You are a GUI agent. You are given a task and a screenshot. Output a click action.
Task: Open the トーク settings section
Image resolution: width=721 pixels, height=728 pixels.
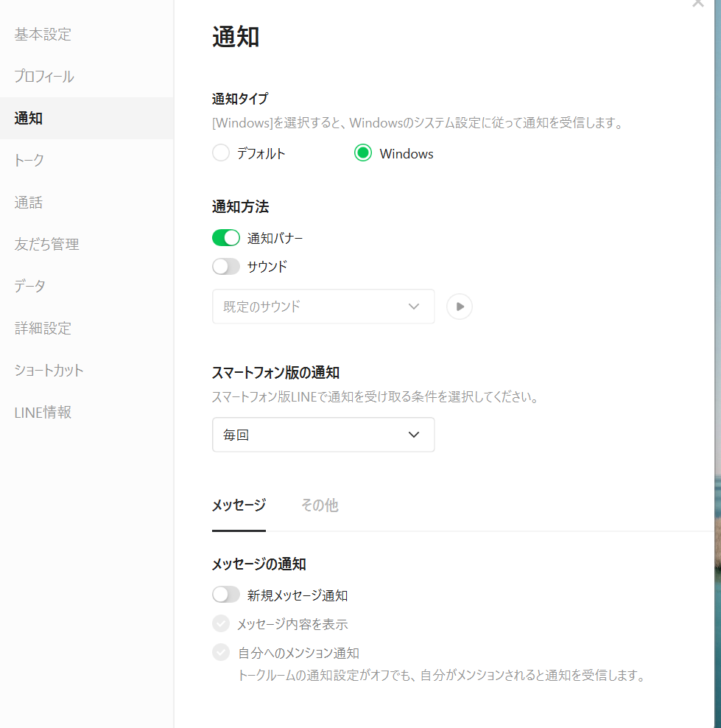tap(29, 160)
